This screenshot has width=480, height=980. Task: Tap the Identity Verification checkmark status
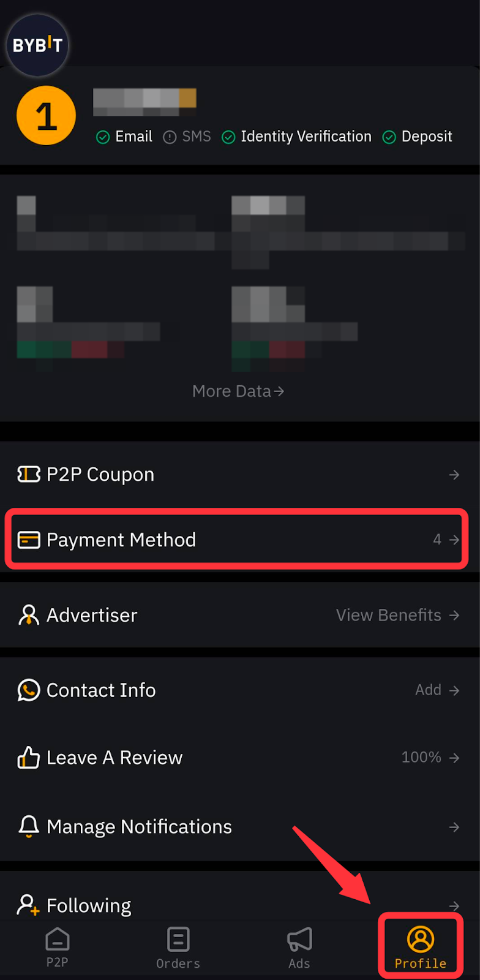(x=228, y=137)
